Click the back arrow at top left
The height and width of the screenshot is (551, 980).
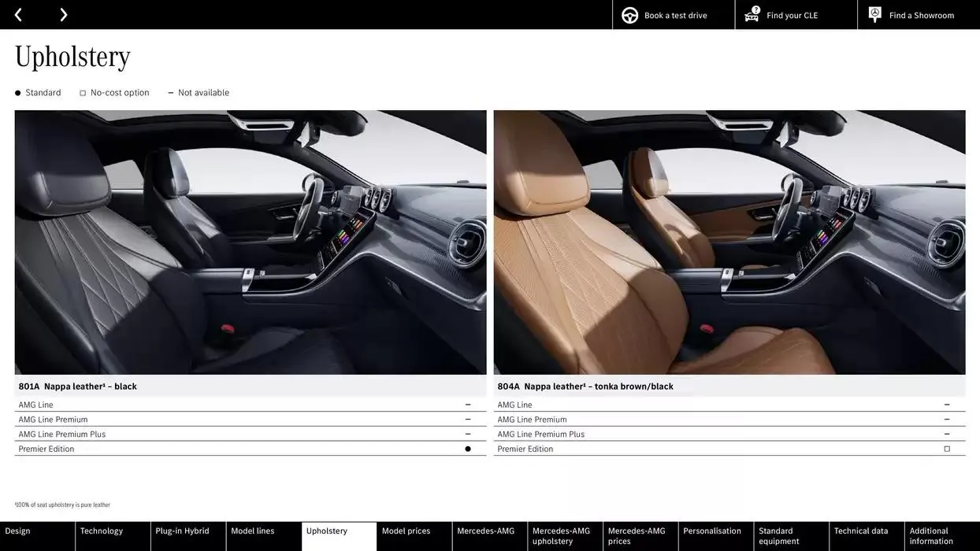[x=17, y=14]
